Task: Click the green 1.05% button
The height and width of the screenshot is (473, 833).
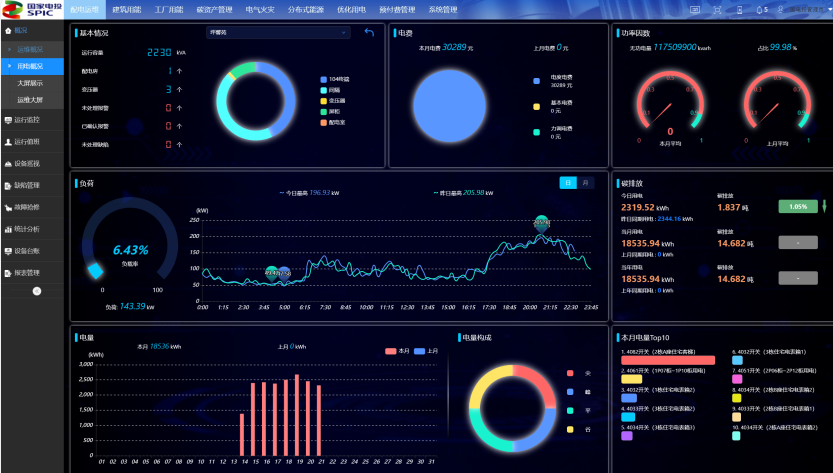Action: click(x=797, y=207)
